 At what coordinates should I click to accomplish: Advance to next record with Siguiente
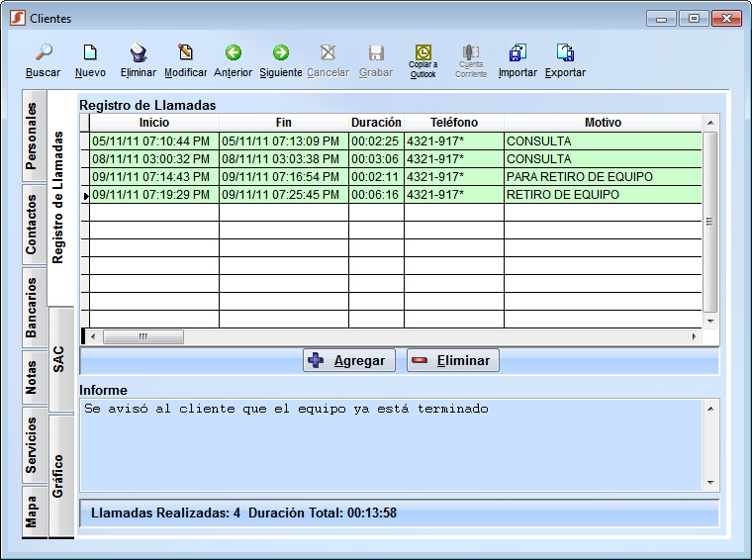(x=281, y=53)
